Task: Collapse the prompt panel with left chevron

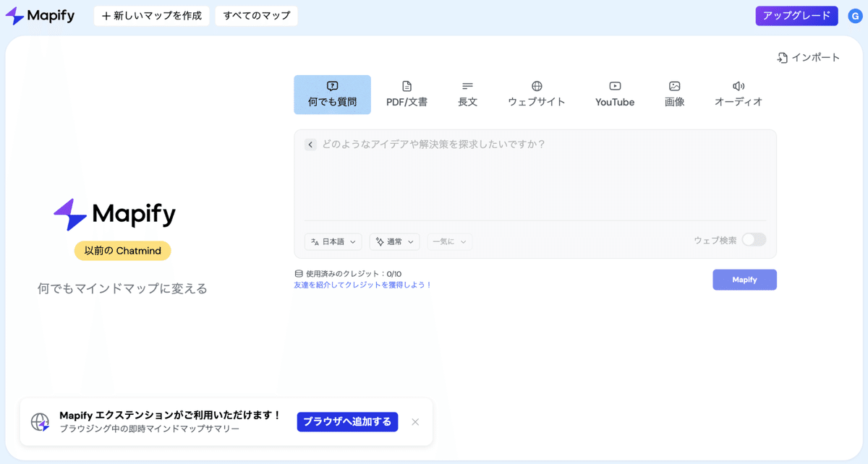Action: tap(310, 145)
